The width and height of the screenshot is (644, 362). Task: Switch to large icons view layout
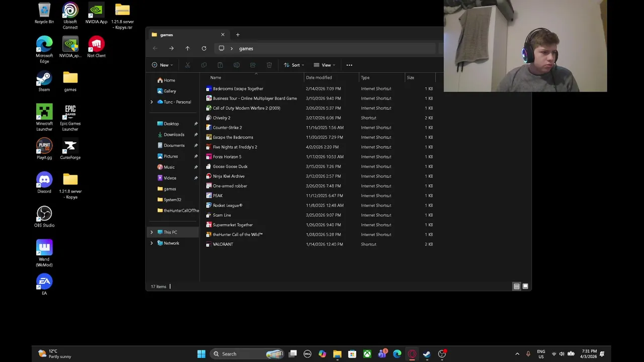tap(525, 287)
